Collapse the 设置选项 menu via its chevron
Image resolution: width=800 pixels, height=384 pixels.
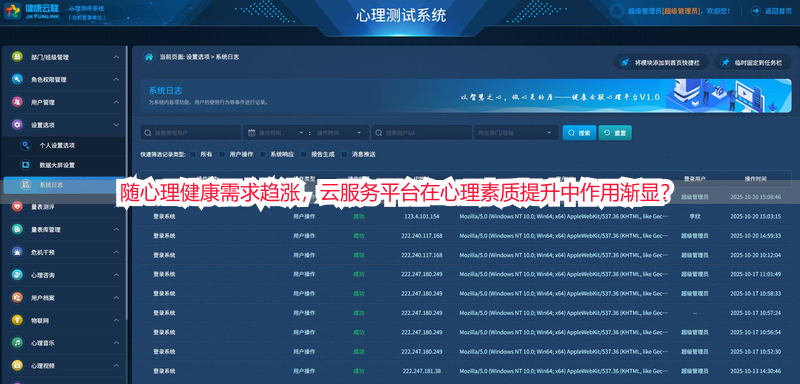point(116,124)
